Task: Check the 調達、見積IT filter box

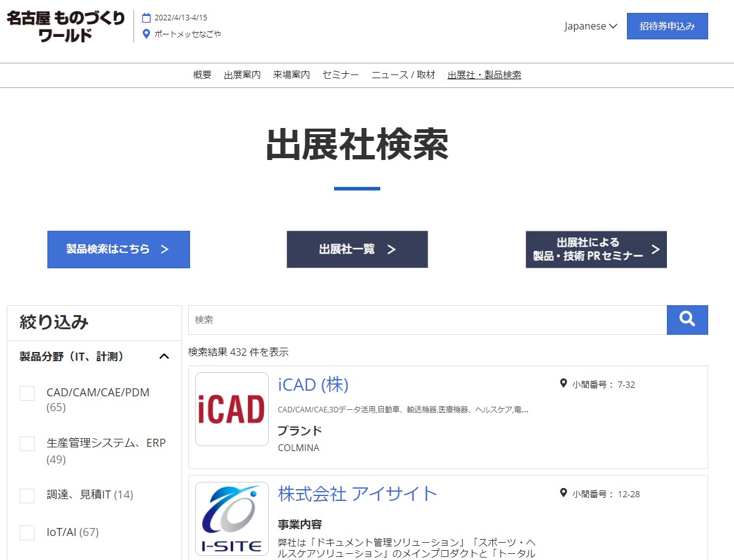Action: [27, 495]
